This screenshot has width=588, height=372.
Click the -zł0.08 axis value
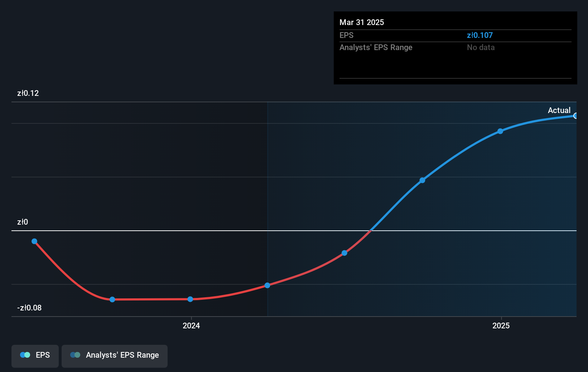click(29, 308)
